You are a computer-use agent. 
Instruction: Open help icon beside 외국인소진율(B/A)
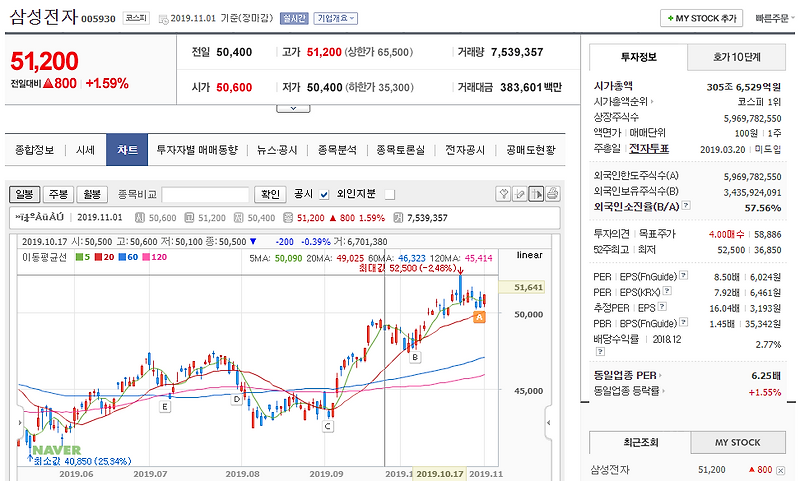(686, 205)
